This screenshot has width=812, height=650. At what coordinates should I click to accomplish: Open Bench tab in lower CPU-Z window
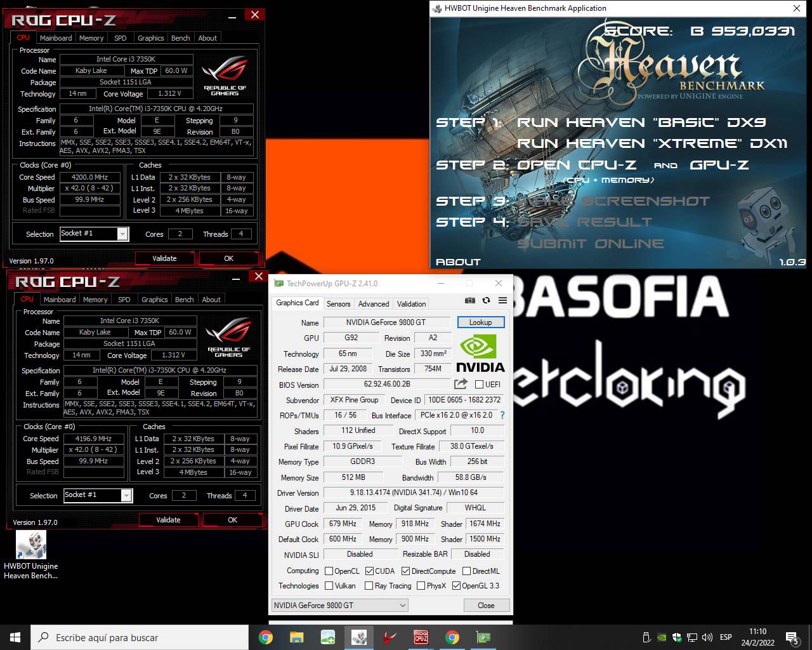[x=185, y=300]
